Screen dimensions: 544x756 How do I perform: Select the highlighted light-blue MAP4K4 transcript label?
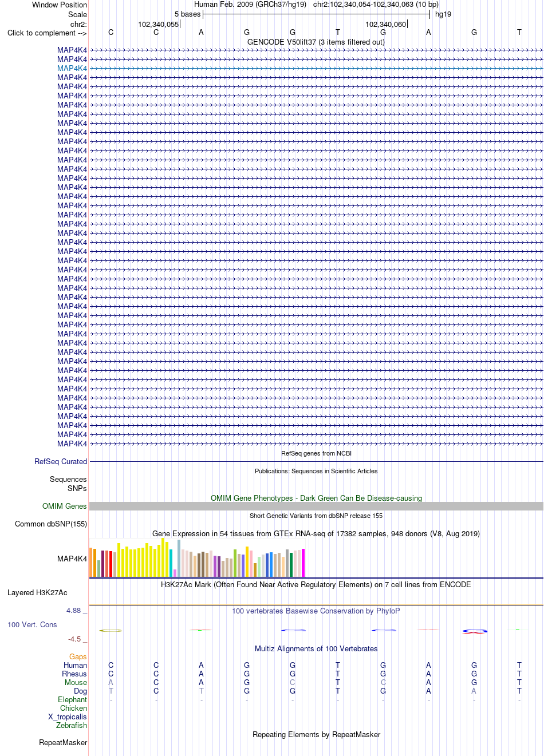[x=72, y=68]
